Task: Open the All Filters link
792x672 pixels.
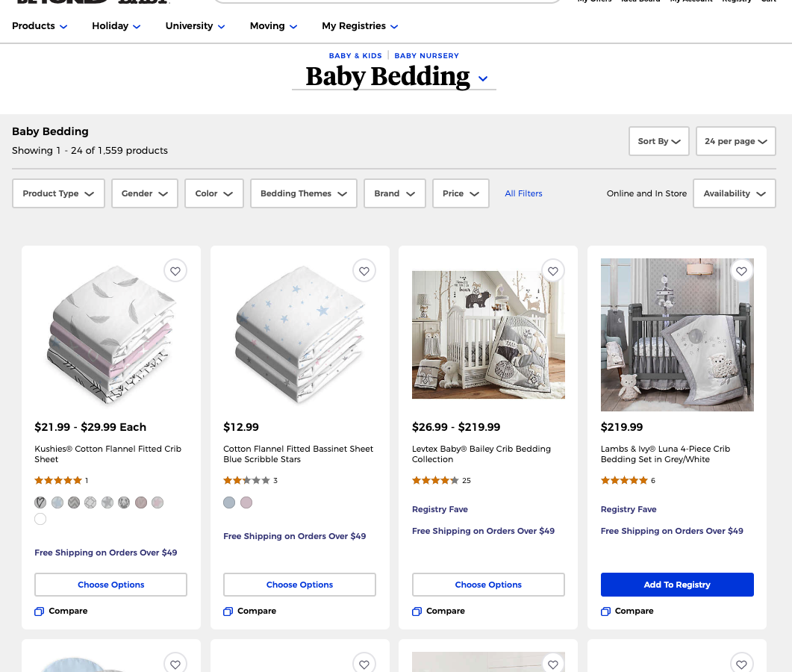Action: [x=523, y=193]
